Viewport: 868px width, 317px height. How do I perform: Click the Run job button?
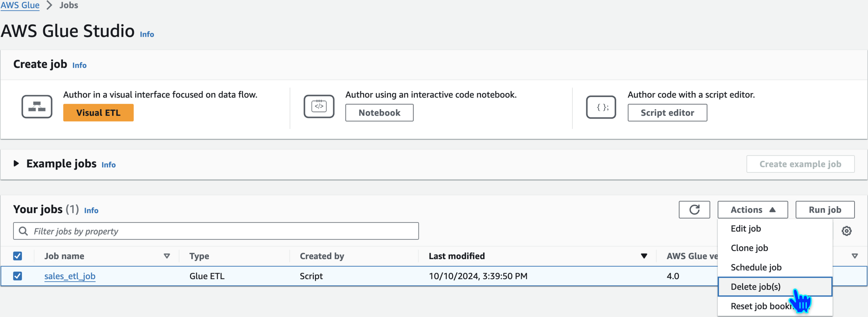tap(825, 210)
